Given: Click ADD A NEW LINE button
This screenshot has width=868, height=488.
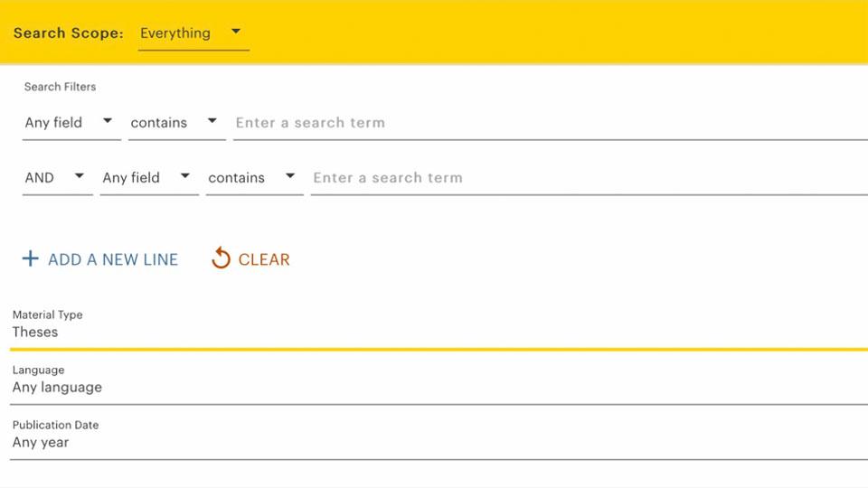Looking at the screenshot, I should click(x=113, y=259).
